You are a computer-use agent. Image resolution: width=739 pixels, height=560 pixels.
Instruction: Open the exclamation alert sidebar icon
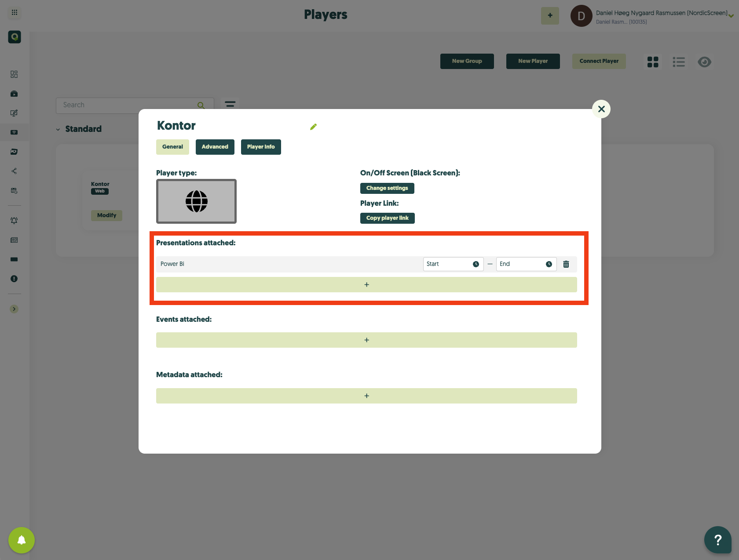click(14, 279)
